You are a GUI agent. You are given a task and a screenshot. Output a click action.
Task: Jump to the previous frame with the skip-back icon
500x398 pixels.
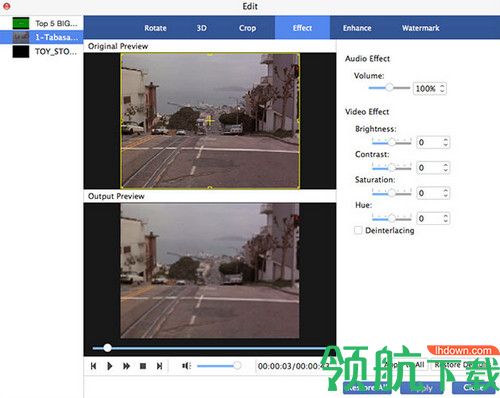93,366
